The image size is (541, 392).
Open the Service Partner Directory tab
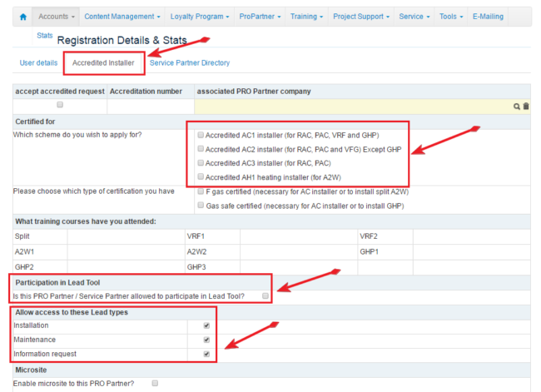(x=190, y=63)
